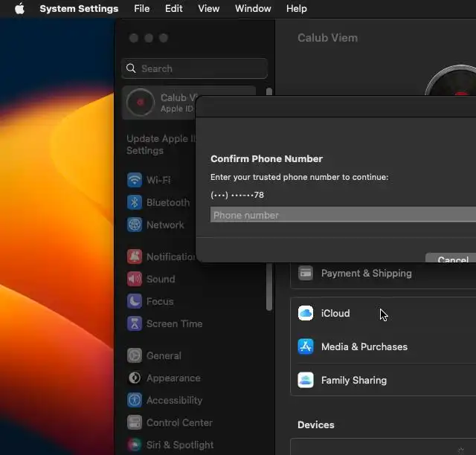Click the Network globe icon
The image size is (476, 455).
(135, 225)
